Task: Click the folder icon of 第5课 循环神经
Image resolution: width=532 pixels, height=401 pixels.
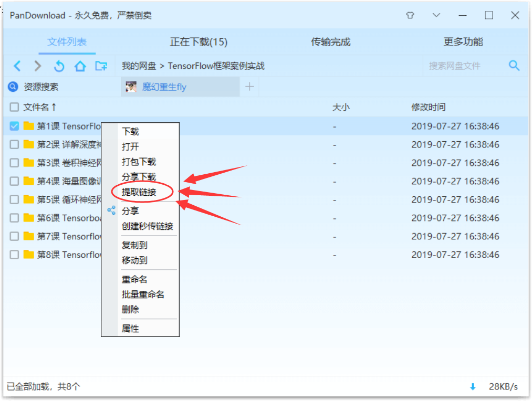Action: (x=29, y=199)
